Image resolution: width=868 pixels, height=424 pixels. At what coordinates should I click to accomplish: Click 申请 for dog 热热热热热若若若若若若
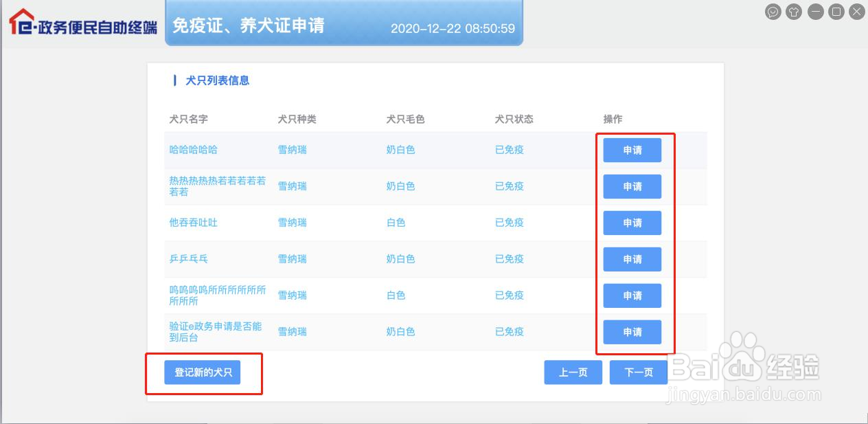[632, 186]
